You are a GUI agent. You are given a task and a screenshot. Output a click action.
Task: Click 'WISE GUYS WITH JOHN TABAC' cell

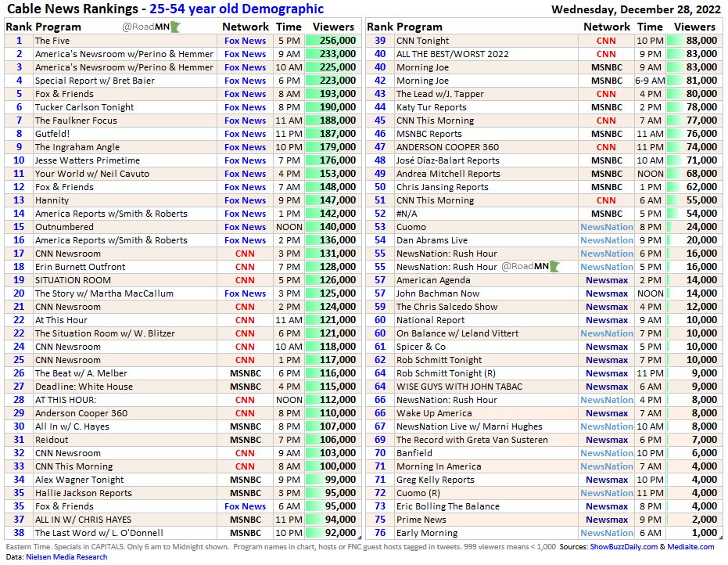[x=486, y=387]
